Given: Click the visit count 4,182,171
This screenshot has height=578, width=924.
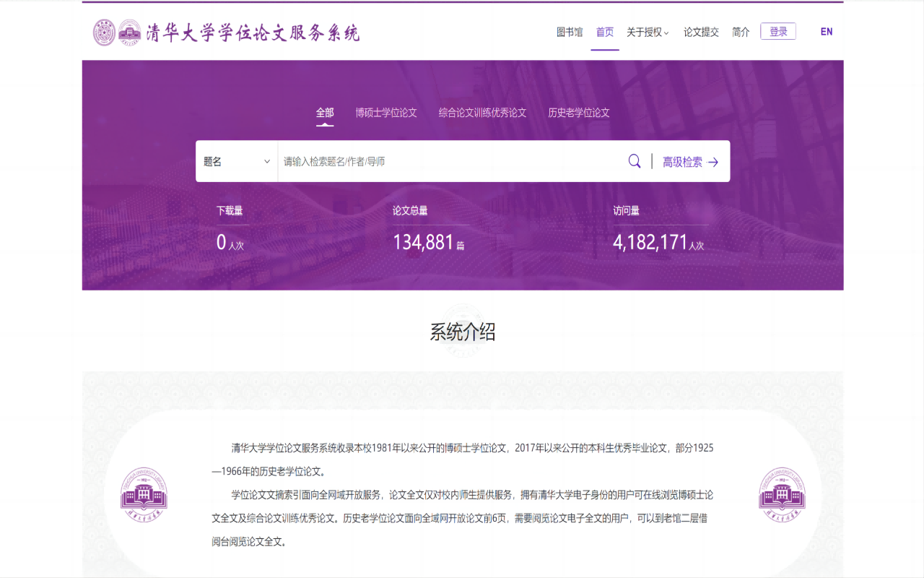Looking at the screenshot, I should pos(650,243).
